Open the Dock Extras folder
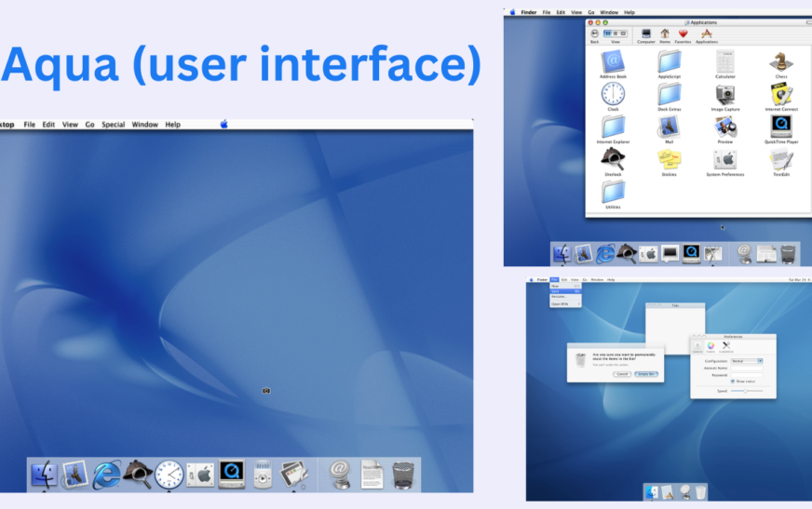Viewport: 812px width, 509px height. pos(670,95)
